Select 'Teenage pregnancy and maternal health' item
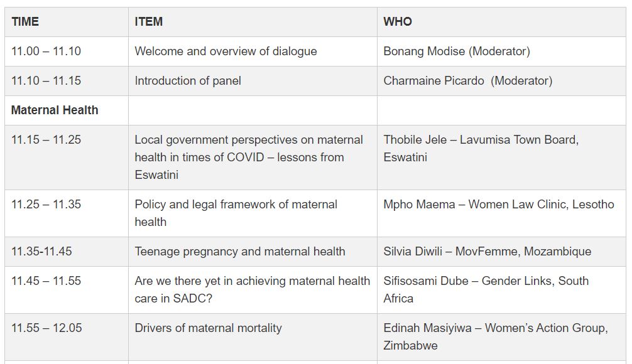The height and width of the screenshot is (364, 632). (240, 252)
